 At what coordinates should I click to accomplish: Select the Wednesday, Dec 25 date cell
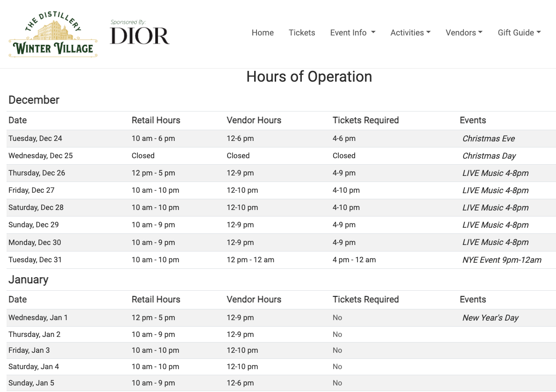click(x=41, y=156)
